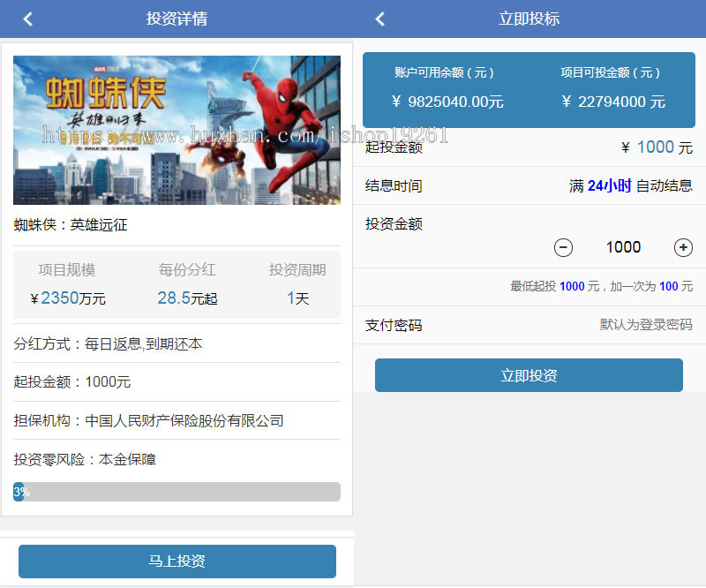Focus the 支付密码 password field

[646, 325]
